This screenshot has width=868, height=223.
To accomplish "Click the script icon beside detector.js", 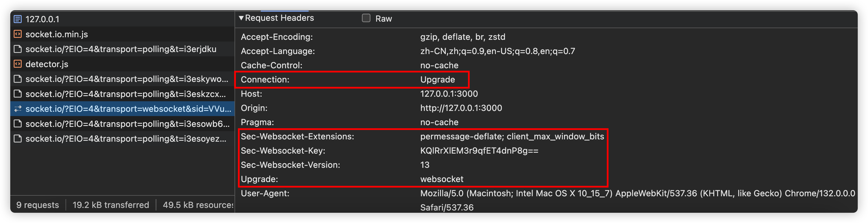I will [17, 64].
